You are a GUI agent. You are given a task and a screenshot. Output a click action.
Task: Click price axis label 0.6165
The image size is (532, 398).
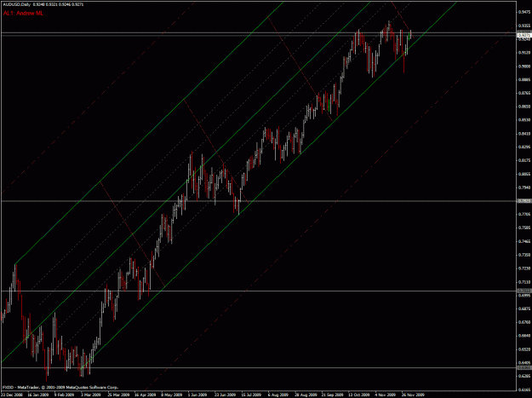[524, 389]
